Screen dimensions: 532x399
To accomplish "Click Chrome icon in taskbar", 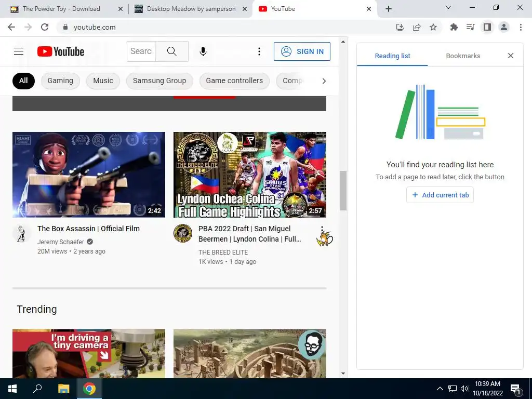I will point(89,389).
